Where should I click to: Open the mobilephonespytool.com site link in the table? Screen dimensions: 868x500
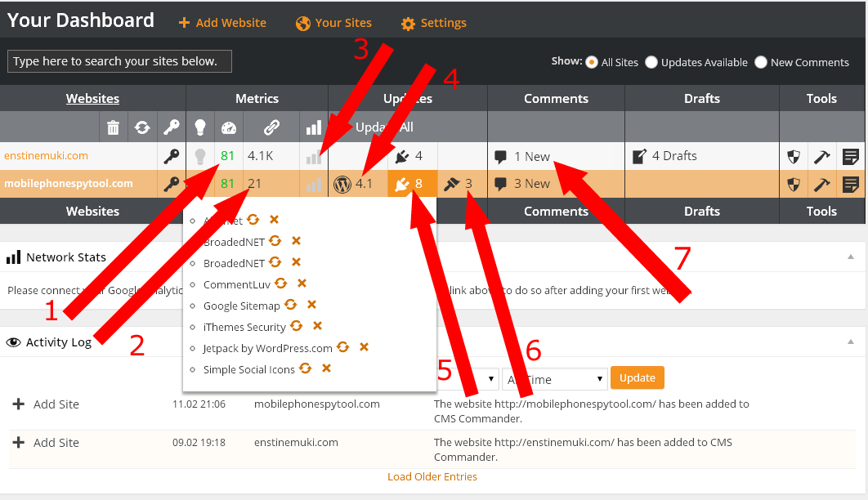click(69, 184)
